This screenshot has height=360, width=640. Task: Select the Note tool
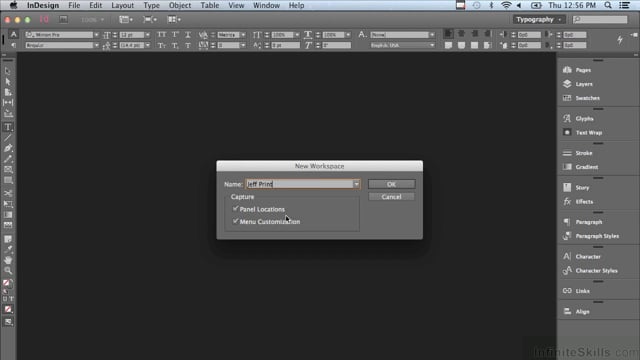point(8,239)
